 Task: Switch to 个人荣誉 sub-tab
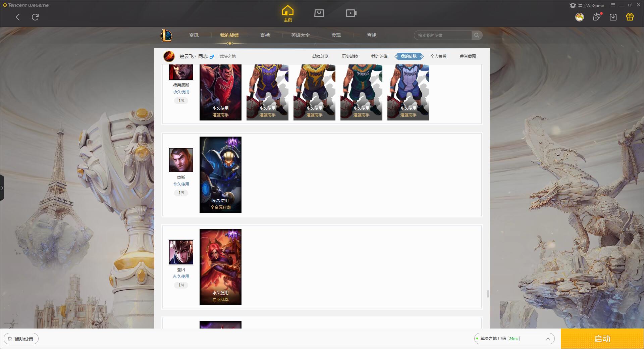pos(438,56)
